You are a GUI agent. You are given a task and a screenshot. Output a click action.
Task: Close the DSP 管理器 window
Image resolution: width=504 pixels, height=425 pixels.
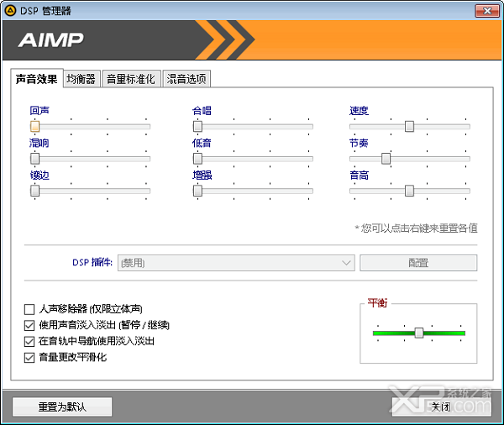[487, 11]
